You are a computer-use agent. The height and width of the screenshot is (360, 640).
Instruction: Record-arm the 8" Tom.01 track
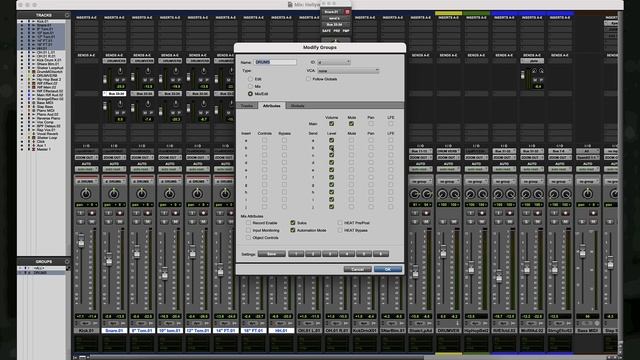pyautogui.click(x=147, y=213)
